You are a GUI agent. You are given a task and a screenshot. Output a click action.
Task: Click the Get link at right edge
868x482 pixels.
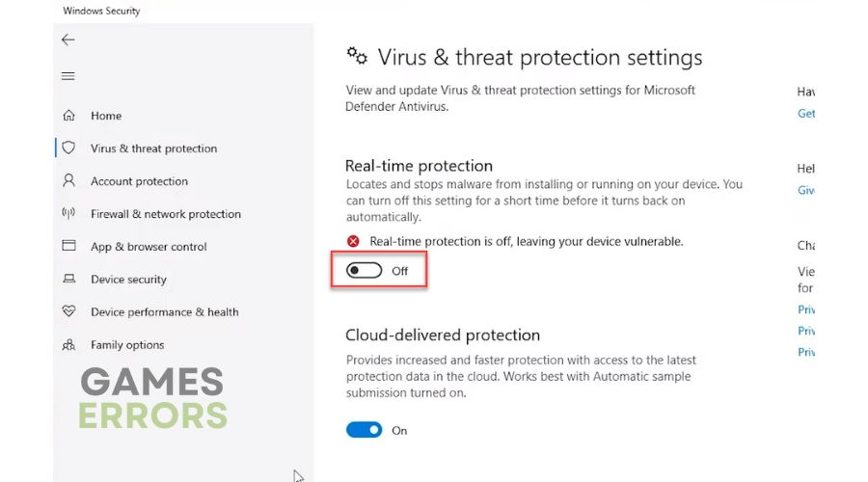806,113
